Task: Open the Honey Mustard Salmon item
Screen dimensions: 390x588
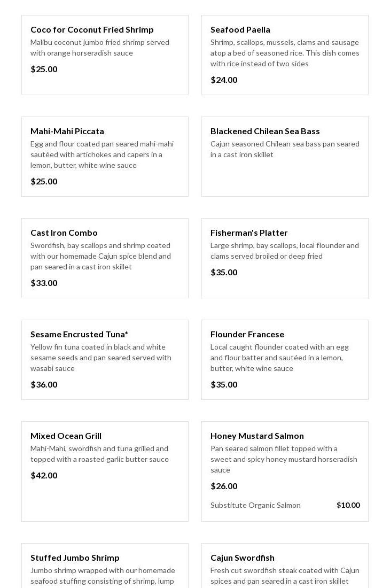Action: coord(257,436)
